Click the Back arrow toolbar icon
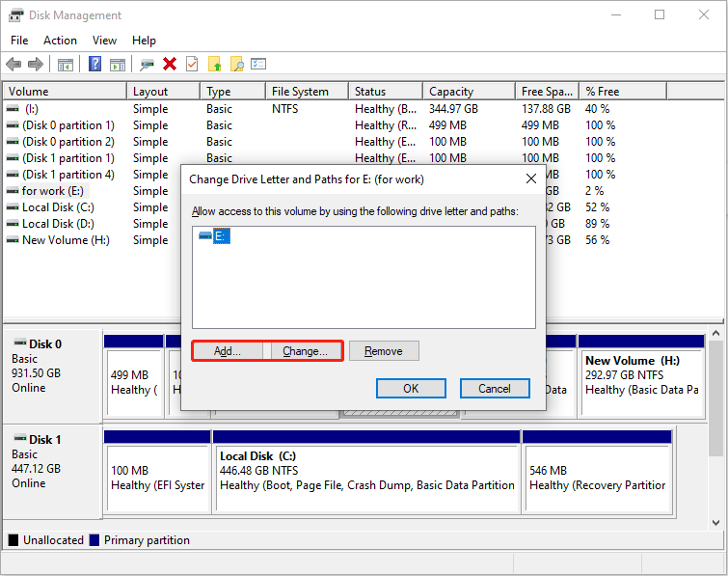The image size is (728, 576). [x=13, y=64]
